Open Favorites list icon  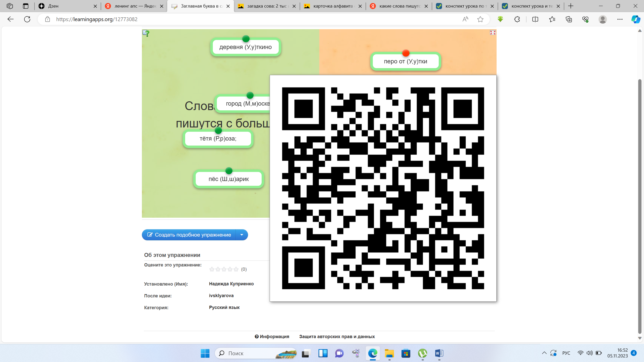coord(552,19)
